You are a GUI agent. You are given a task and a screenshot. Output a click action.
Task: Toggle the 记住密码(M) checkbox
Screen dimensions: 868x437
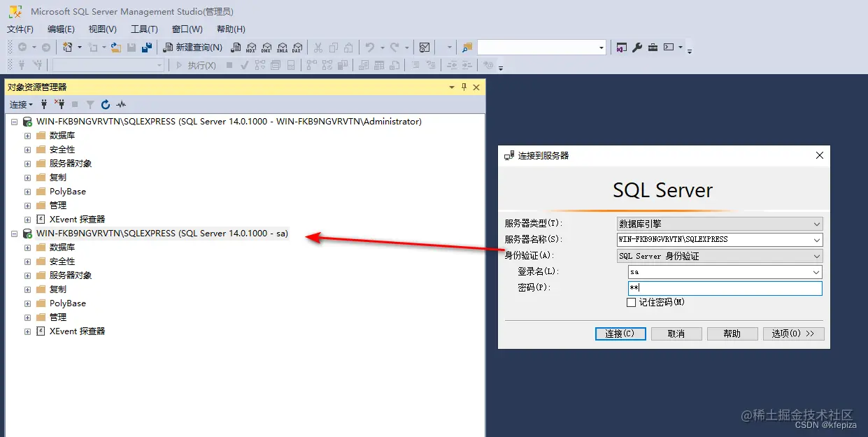pos(632,303)
